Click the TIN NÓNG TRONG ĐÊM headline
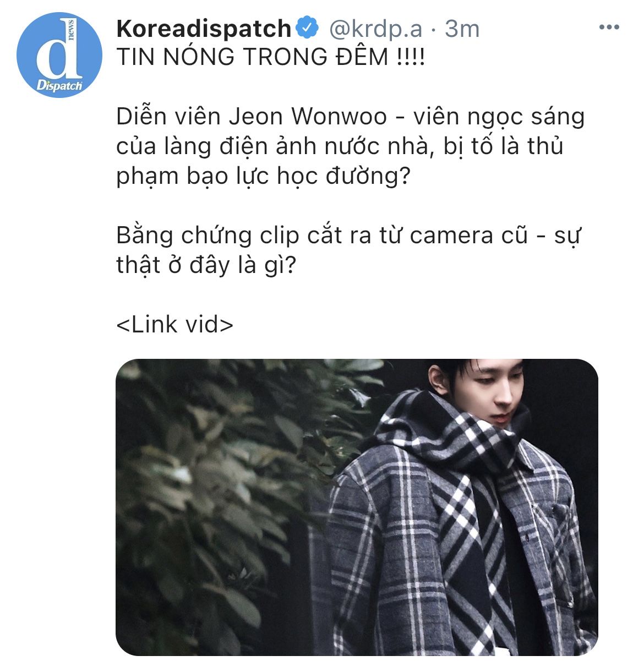The height and width of the screenshot is (661, 644). [x=271, y=57]
